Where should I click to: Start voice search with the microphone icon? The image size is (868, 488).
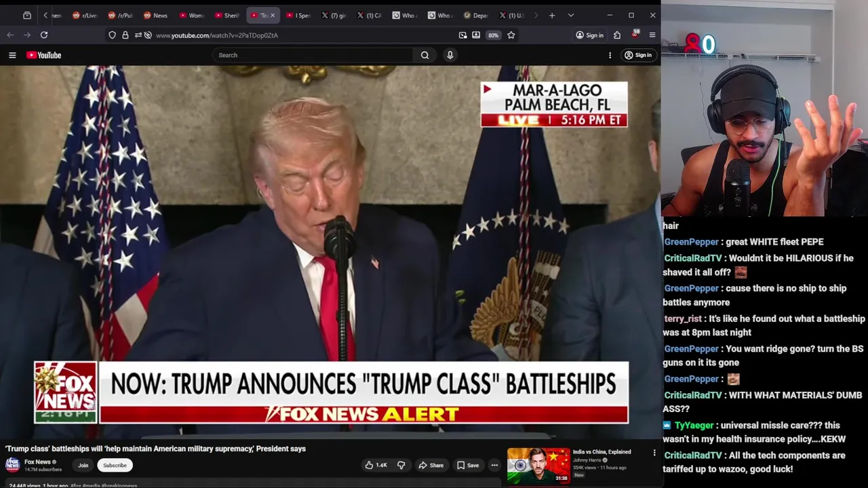pyautogui.click(x=450, y=55)
